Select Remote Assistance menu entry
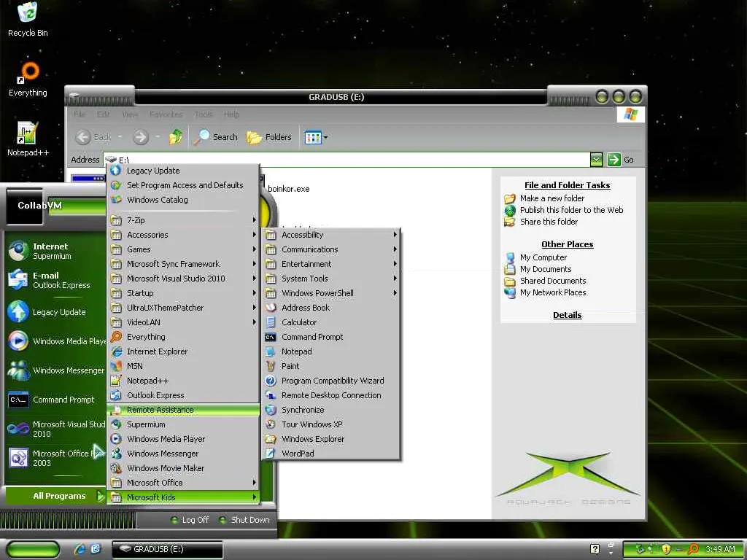The image size is (747, 560). click(183, 410)
